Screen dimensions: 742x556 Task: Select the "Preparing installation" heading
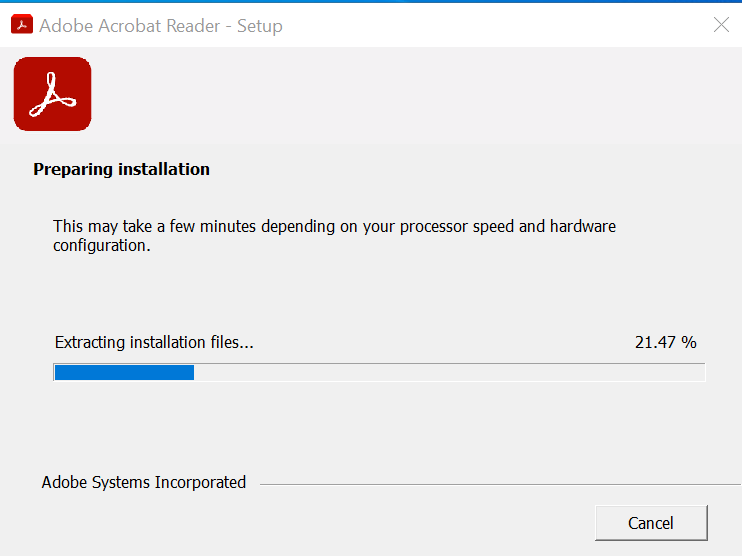tap(121, 169)
